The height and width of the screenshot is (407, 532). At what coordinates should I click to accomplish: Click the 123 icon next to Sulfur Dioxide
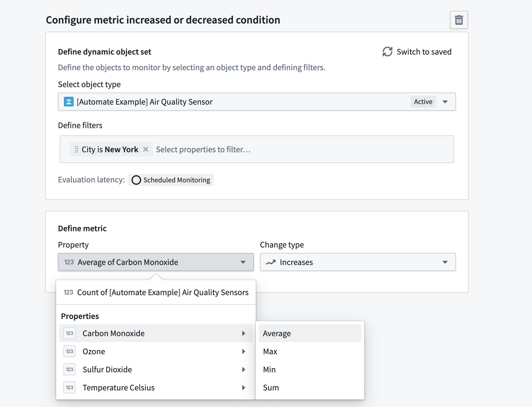[x=69, y=369]
